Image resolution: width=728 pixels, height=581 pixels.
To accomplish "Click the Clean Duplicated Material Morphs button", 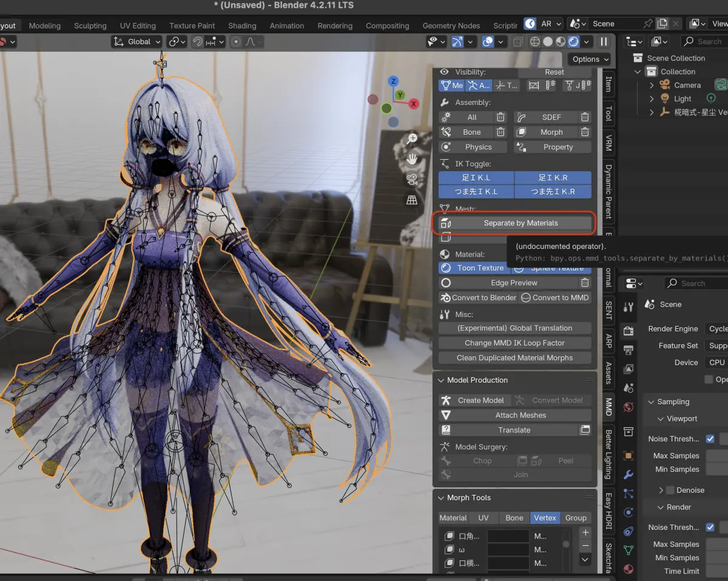I will [514, 358].
